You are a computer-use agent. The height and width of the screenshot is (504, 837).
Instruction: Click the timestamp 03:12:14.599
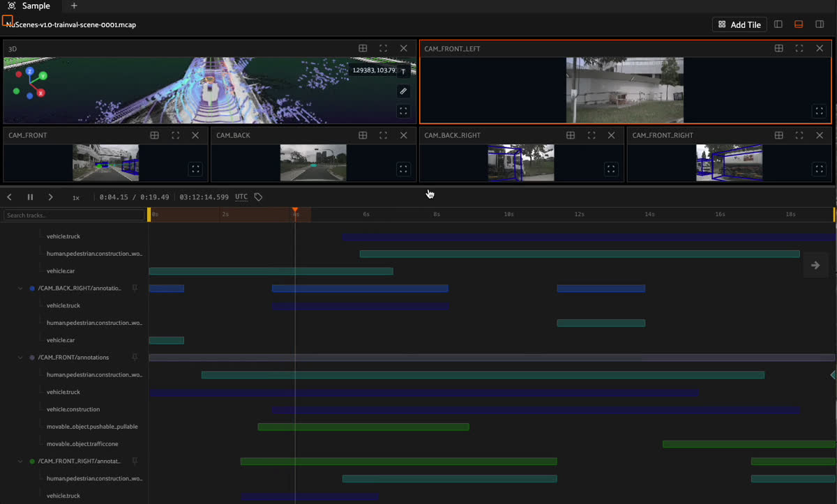[204, 197]
